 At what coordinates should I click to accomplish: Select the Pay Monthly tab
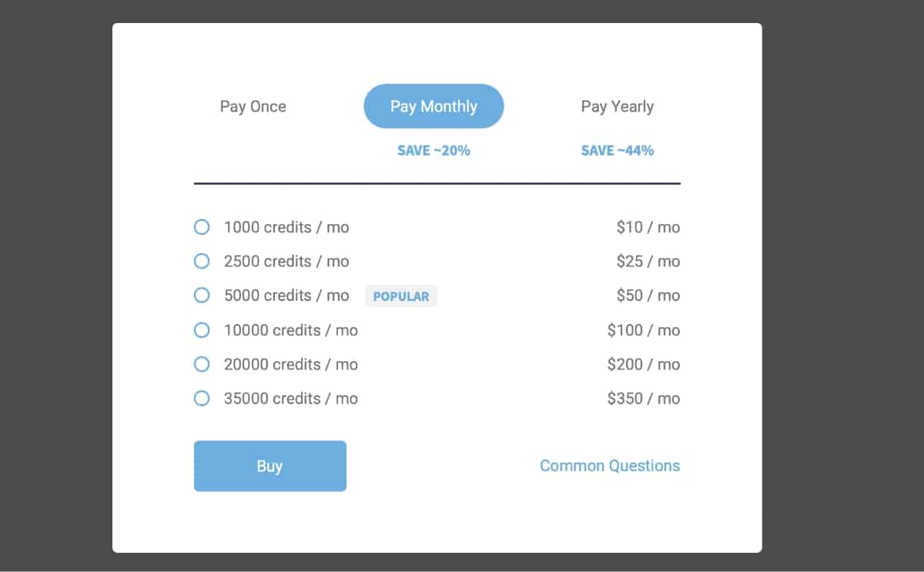[x=434, y=106]
